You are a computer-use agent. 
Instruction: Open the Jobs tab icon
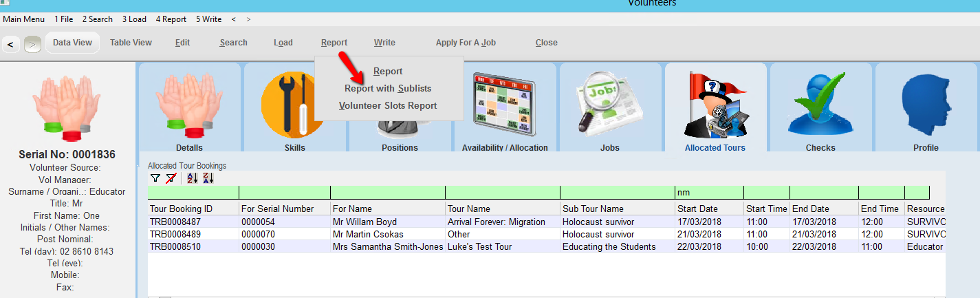tap(610, 107)
